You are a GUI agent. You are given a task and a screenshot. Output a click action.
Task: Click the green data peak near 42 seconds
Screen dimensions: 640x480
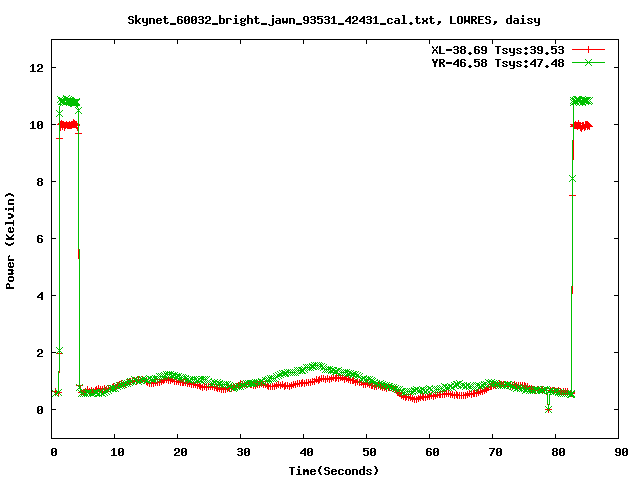[316, 366]
